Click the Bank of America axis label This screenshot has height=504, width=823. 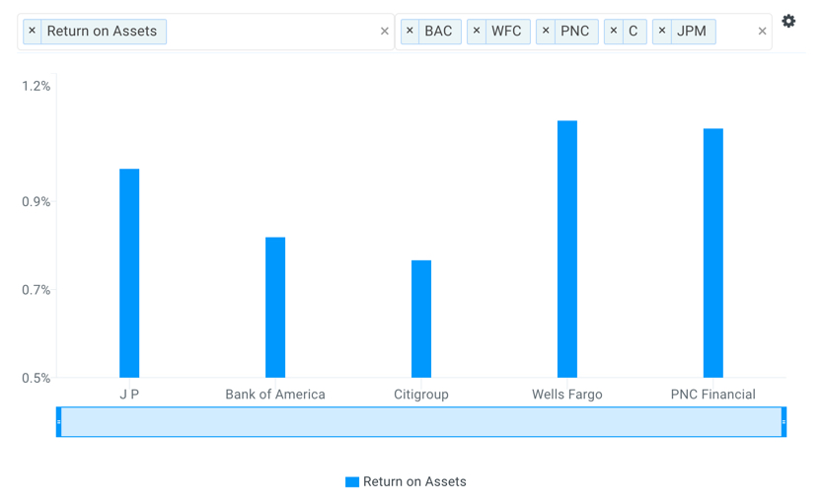point(275,395)
